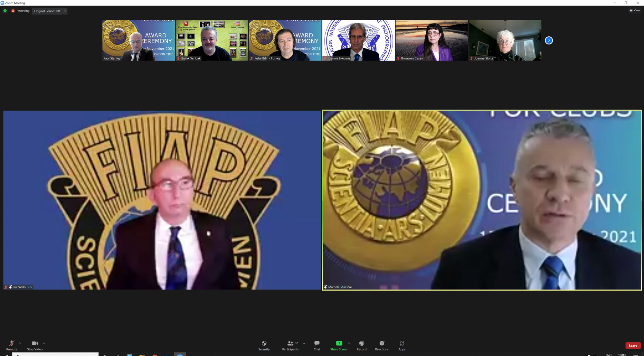Expand Share Screen options arrow

click(x=349, y=343)
